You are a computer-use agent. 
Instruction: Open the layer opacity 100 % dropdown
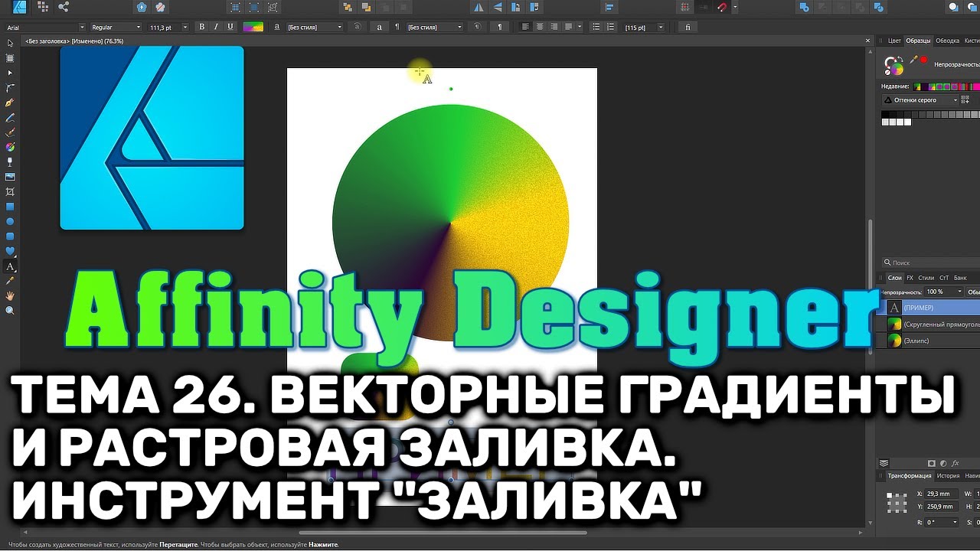[944, 292]
